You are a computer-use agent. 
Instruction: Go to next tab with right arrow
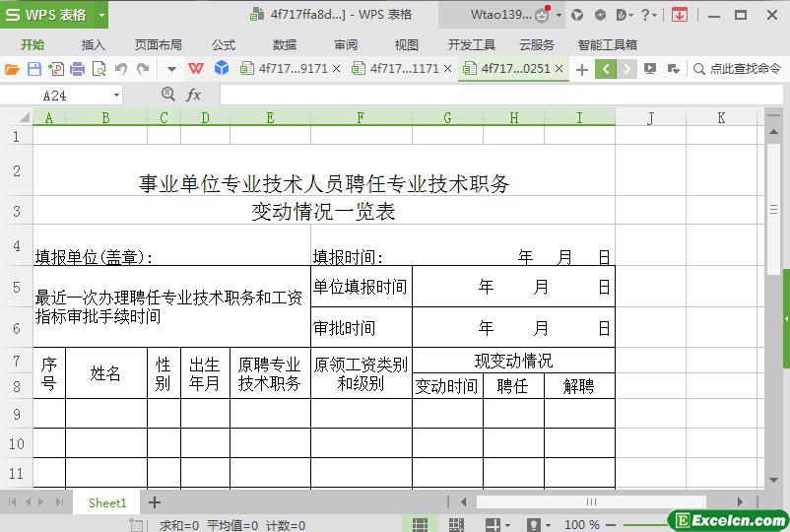[x=626, y=69]
